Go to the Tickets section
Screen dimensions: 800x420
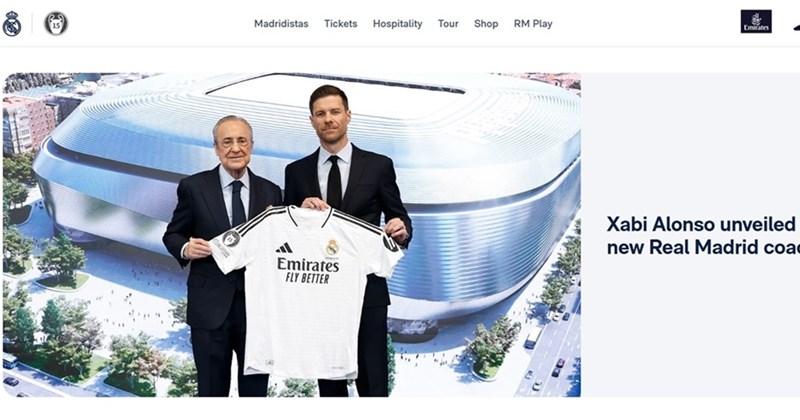(x=340, y=23)
